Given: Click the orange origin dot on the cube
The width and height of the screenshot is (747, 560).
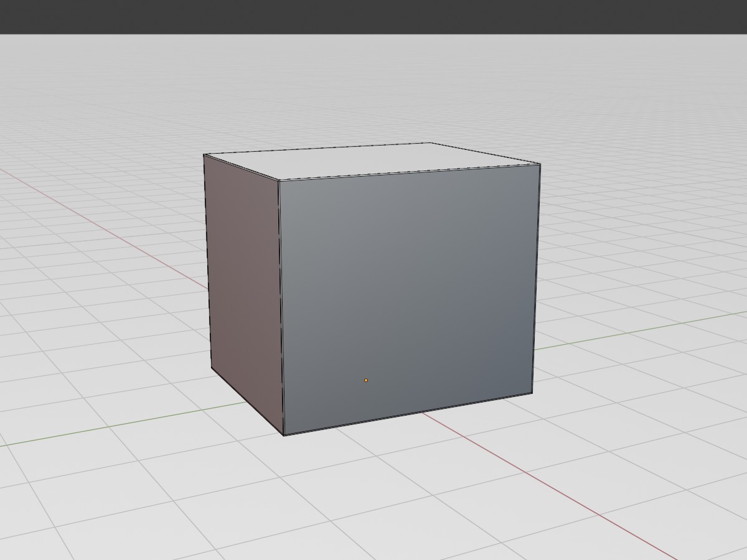Looking at the screenshot, I should pos(366,380).
